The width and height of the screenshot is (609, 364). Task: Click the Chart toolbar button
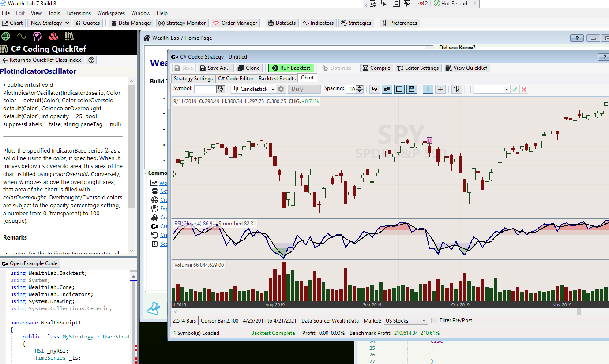pyautogui.click(x=12, y=23)
